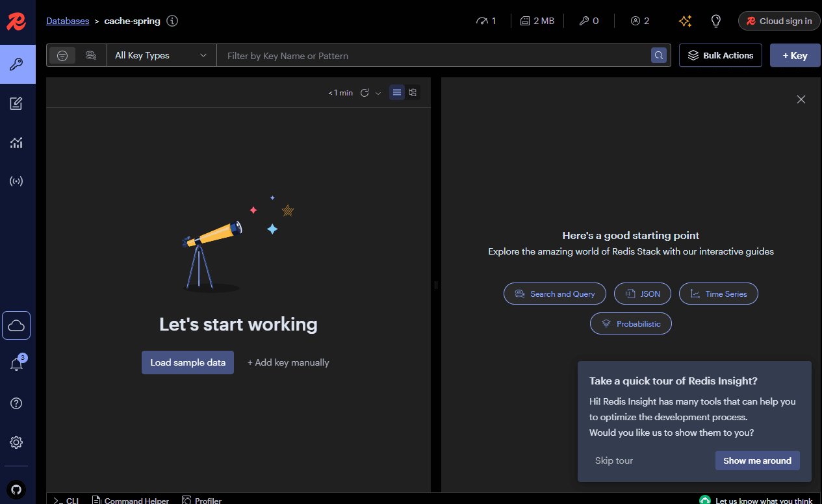822x504 pixels.
Task: Open the AI copilot sparkle icon
Action: (x=685, y=21)
